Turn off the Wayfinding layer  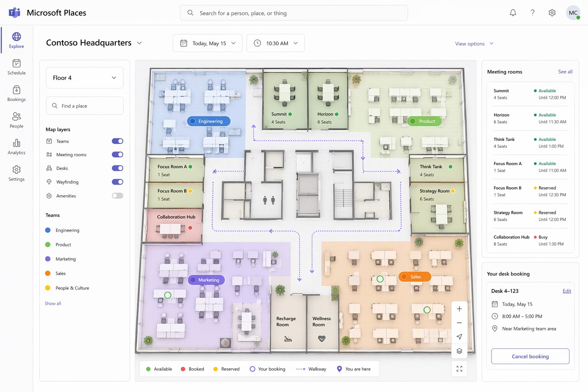click(118, 182)
